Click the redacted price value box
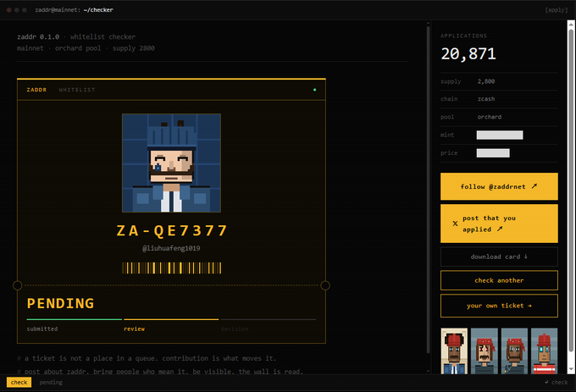The height and width of the screenshot is (392, 576). 493,153
